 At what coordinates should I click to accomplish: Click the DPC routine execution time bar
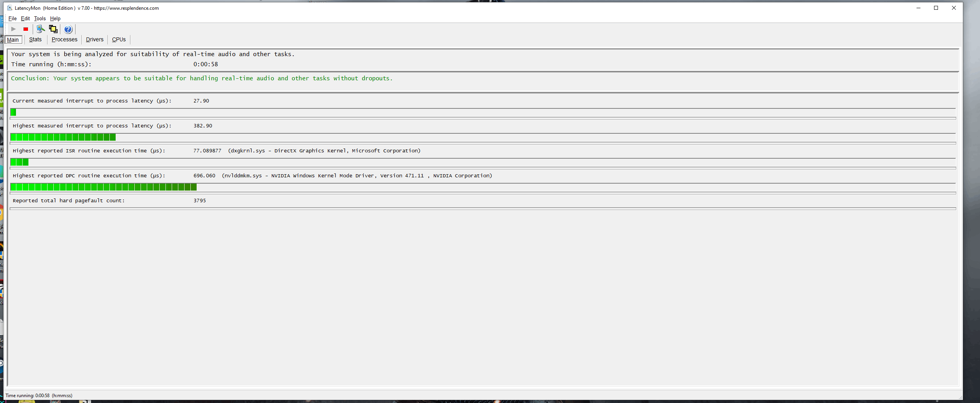click(x=483, y=187)
